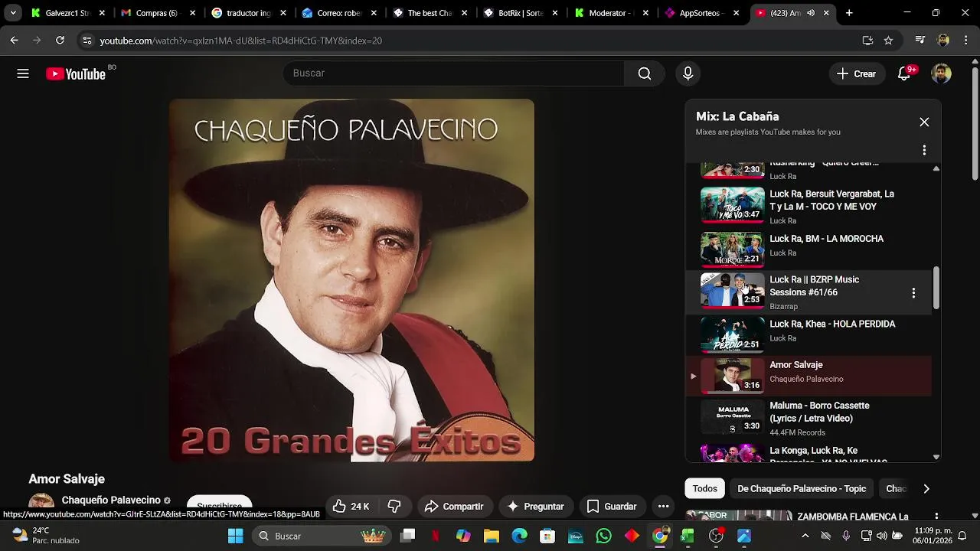The height and width of the screenshot is (551, 980).
Task: Open WhatsApp from the taskbar
Action: [604, 536]
